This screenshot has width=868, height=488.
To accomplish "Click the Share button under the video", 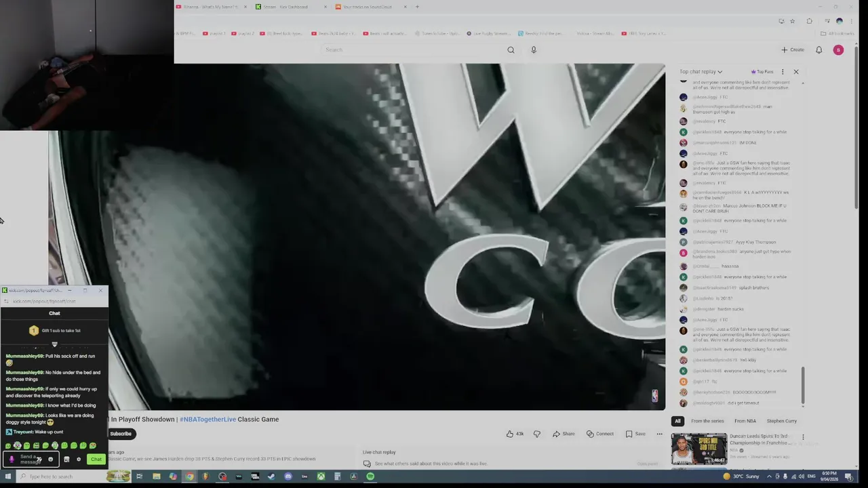I will pyautogui.click(x=564, y=434).
